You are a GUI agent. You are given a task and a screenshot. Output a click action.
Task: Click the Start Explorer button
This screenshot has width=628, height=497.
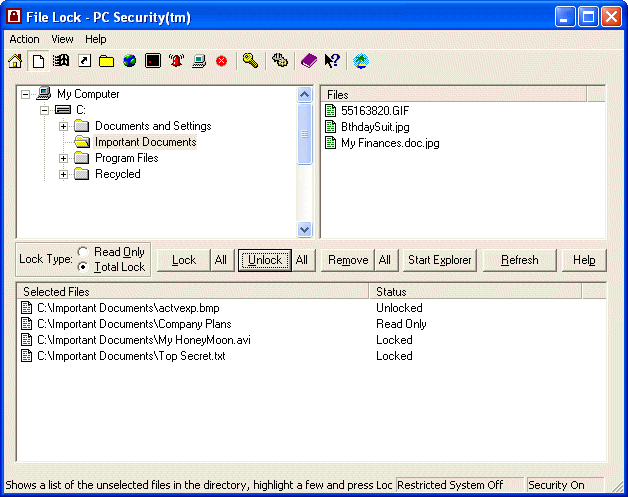click(439, 260)
